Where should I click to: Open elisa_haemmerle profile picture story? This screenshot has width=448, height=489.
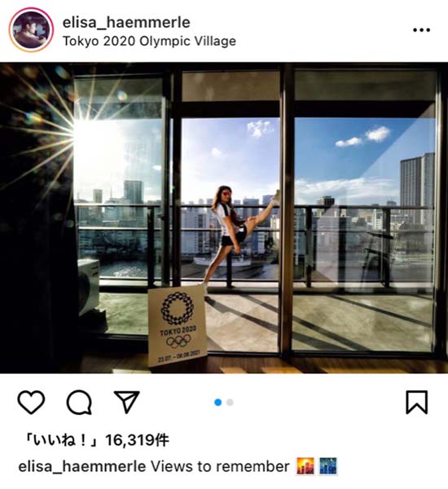[x=31, y=30]
